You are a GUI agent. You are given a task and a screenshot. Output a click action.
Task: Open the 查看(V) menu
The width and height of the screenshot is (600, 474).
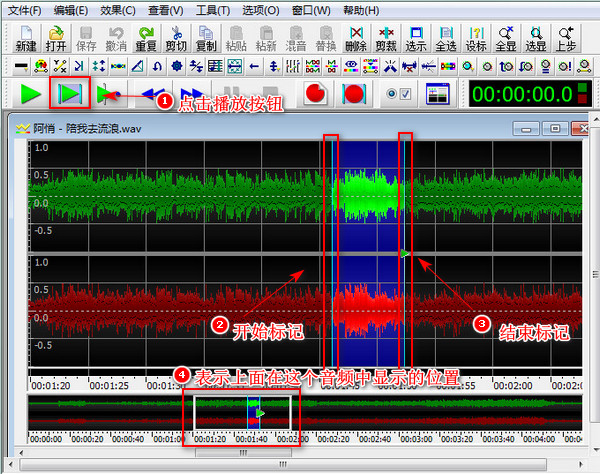click(x=166, y=10)
